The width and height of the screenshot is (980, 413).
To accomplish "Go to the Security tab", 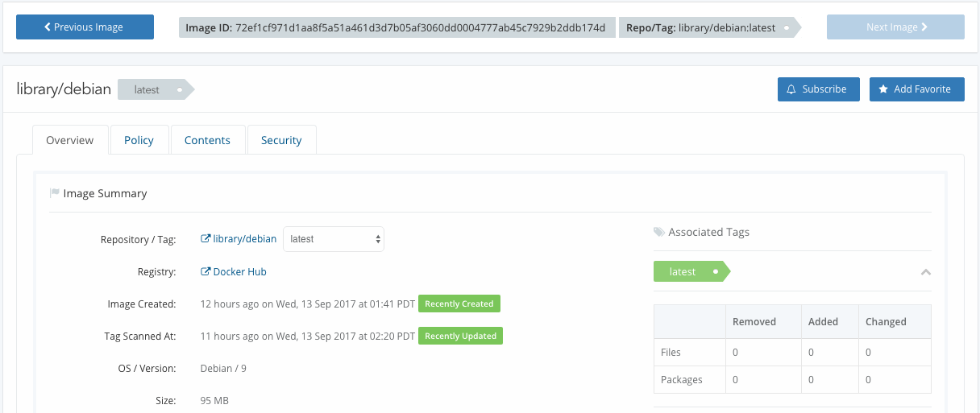I will coord(281,140).
